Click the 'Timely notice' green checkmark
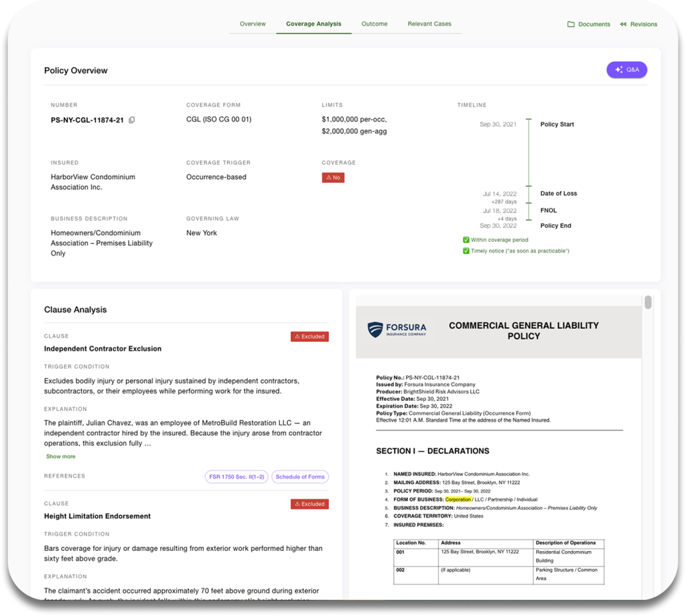This screenshot has height=616, width=686. (466, 251)
